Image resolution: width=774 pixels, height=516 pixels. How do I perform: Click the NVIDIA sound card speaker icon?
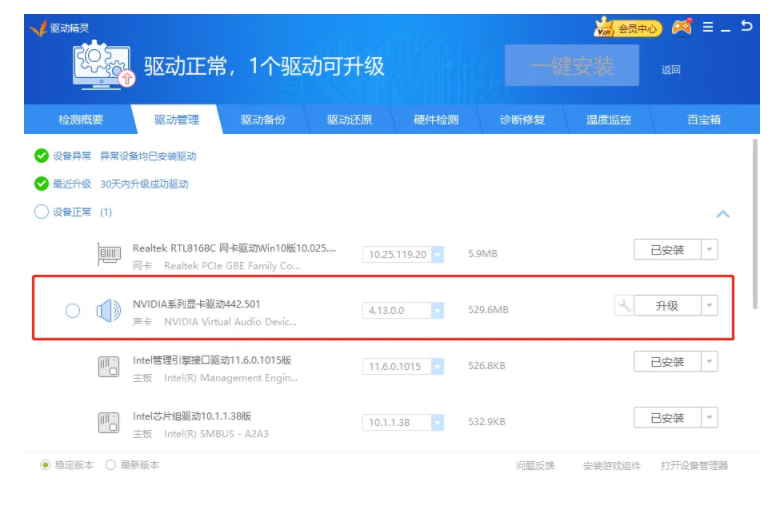click(x=109, y=311)
